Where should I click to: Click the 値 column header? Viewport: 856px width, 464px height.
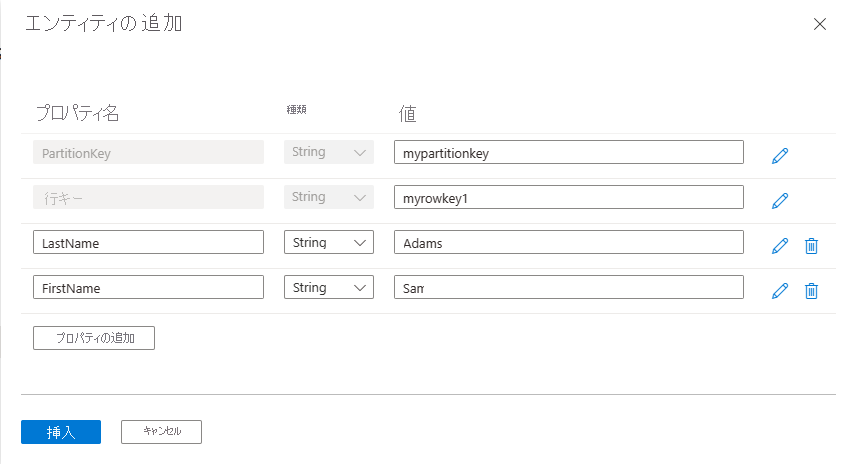point(407,114)
